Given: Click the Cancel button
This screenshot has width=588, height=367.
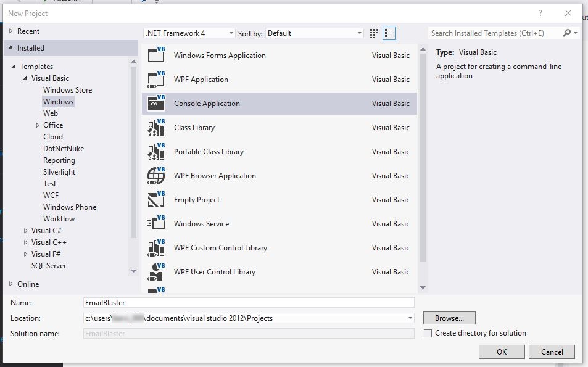Looking at the screenshot, I should pos(552,352).
